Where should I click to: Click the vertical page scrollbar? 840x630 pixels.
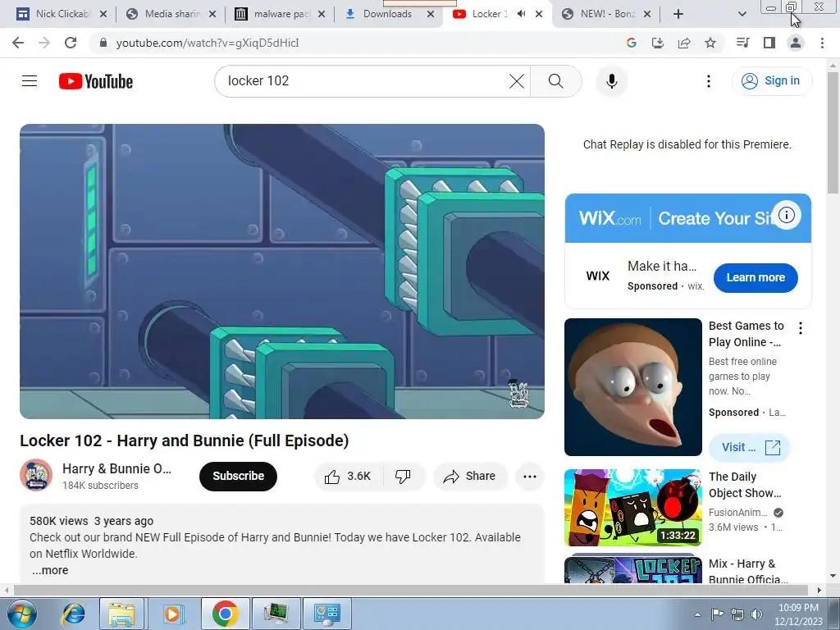click(833, 133)
